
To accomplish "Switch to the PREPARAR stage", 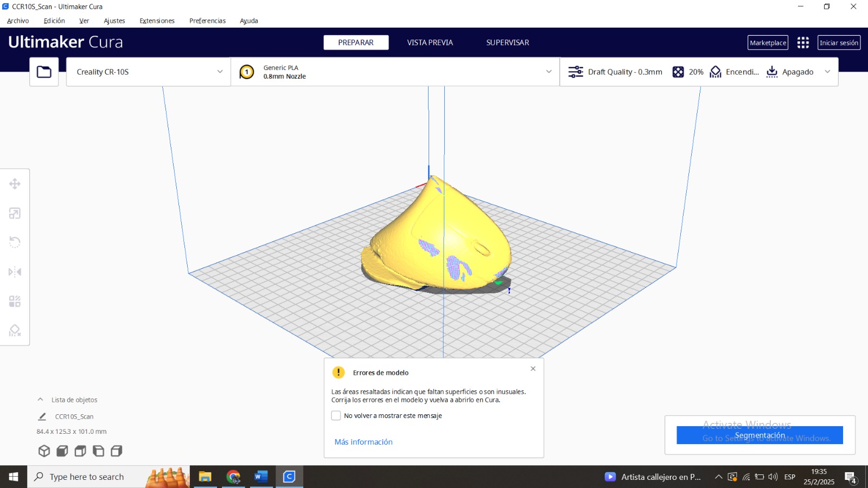I will [x=356, y=42].
